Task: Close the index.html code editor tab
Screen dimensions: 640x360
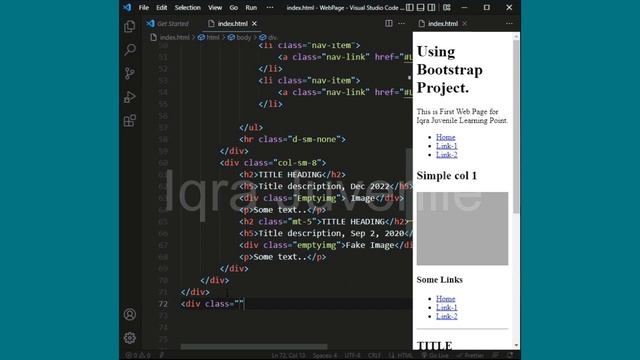Action: (254, 24)
